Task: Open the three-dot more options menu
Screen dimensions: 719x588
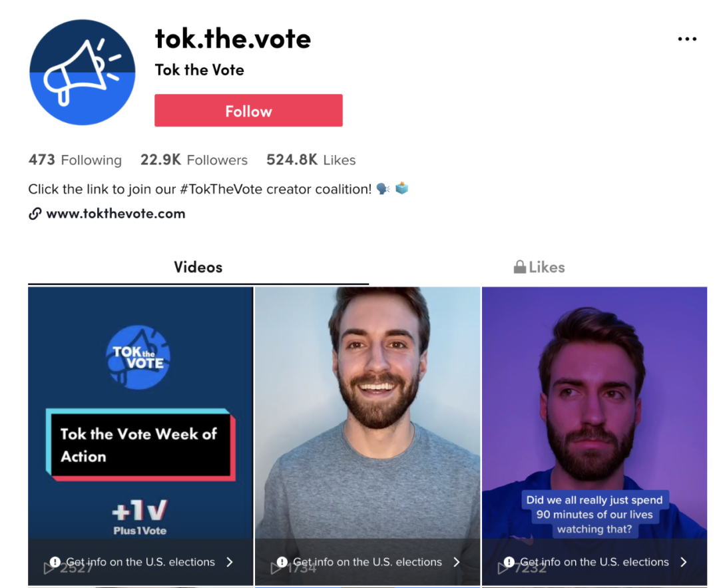Action: click(x=687, y=39)
